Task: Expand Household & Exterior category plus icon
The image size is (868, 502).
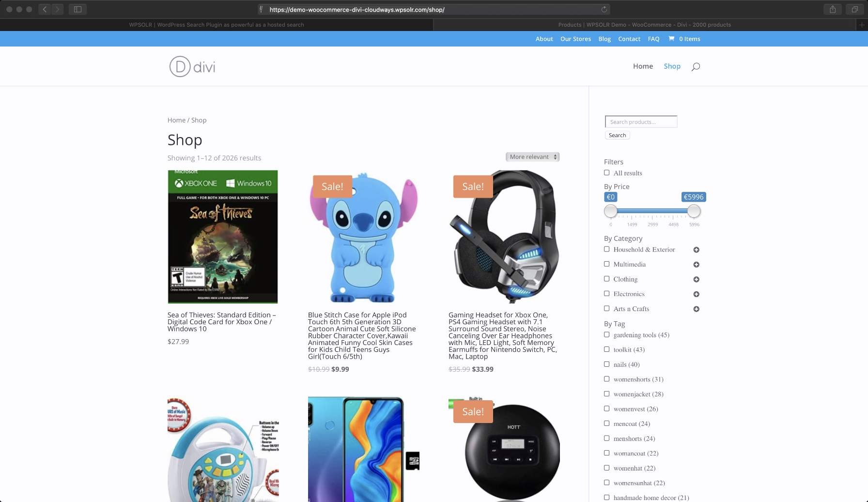Action: coord(696,250)
